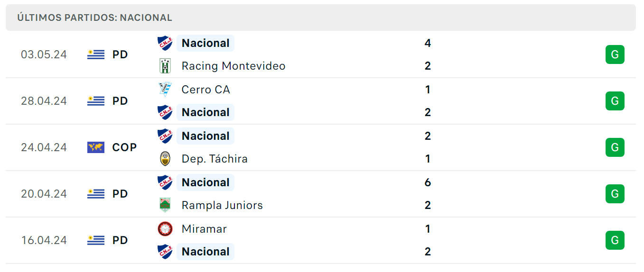Click Nacional crest in 03.05.24 match

point(165,43)
